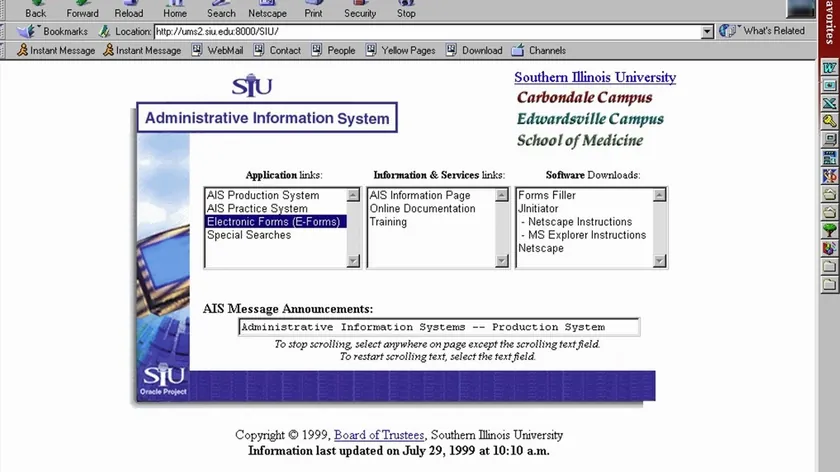Click the blue screen icon below Word
This screenshot has height=472, width=840.
pyautogui.click(x=829, y=85)
